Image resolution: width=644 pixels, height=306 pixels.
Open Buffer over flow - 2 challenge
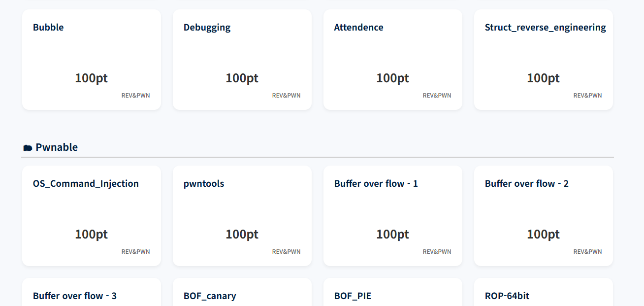pos(543,215)
